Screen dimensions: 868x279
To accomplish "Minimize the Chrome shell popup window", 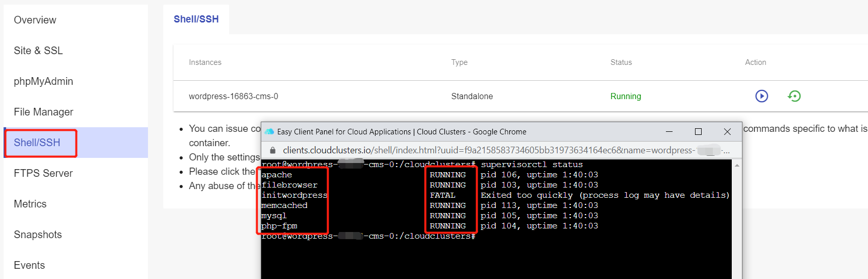I will pos(669,131).
